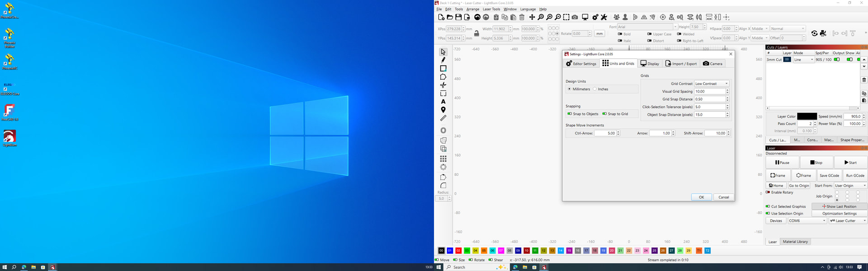Choose the Measure ruler tool
The image size is (868, 271).
(443, 118)
